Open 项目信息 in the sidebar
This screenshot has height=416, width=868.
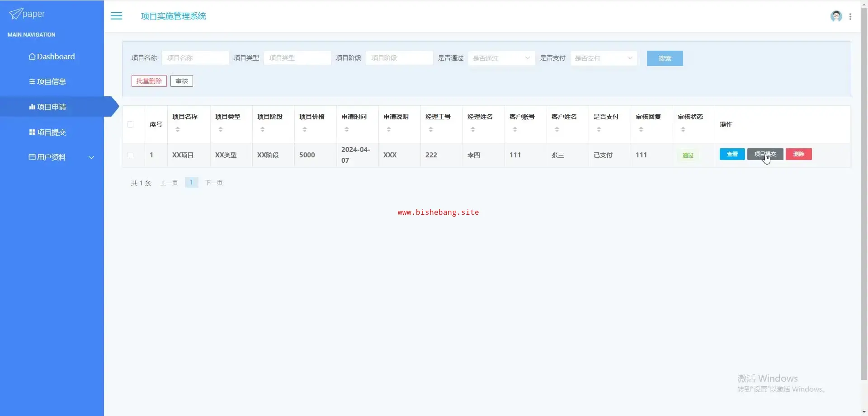click(x=47, y=82)
